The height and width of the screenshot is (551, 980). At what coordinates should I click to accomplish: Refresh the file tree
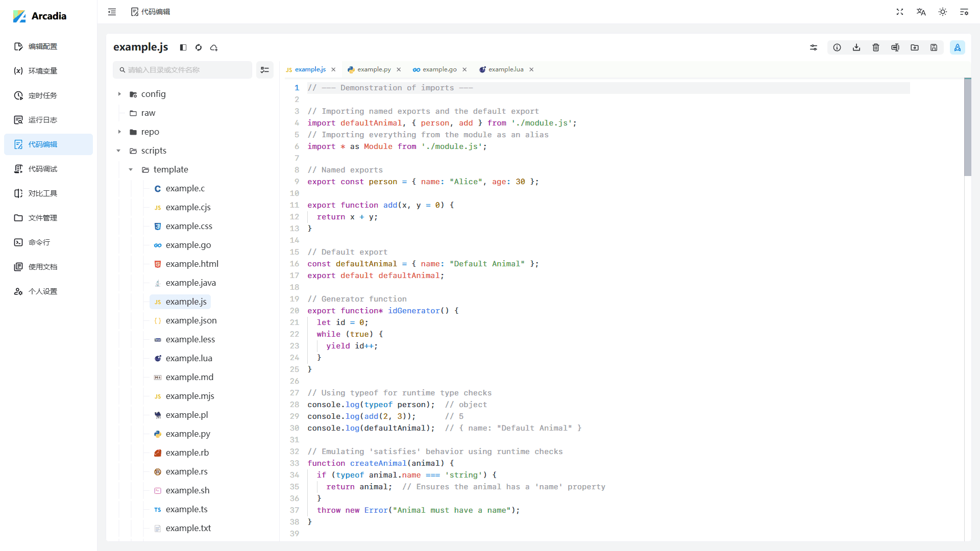click(x=199, y=47)
